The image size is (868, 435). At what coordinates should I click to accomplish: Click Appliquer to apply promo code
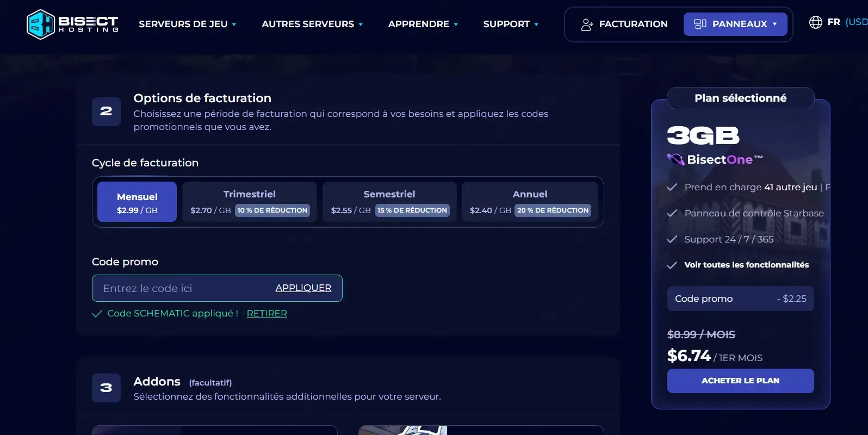coord(303,288)
